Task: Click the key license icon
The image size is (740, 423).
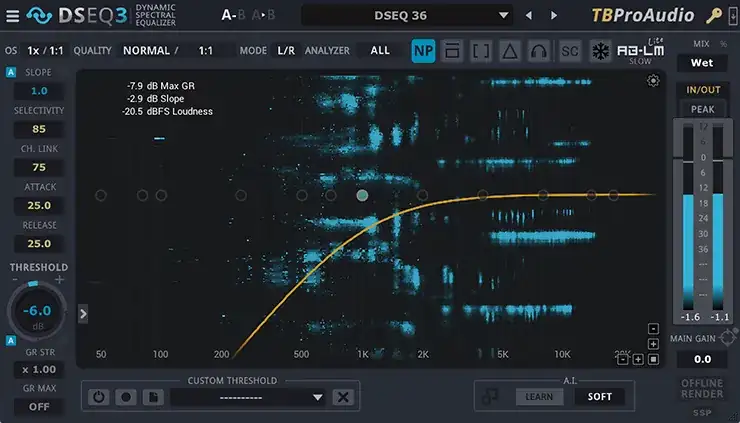Action: (714, 16)
